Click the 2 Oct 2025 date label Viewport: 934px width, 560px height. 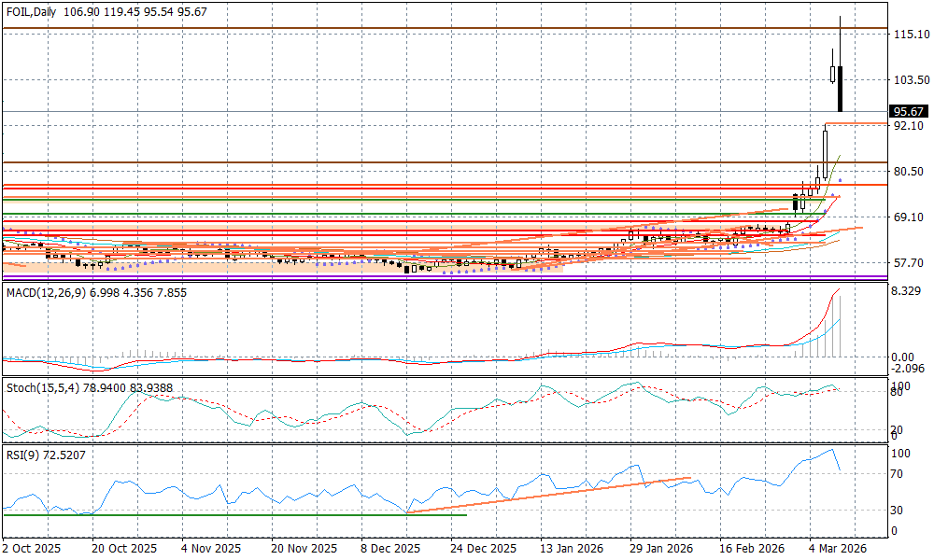(31, 549)
